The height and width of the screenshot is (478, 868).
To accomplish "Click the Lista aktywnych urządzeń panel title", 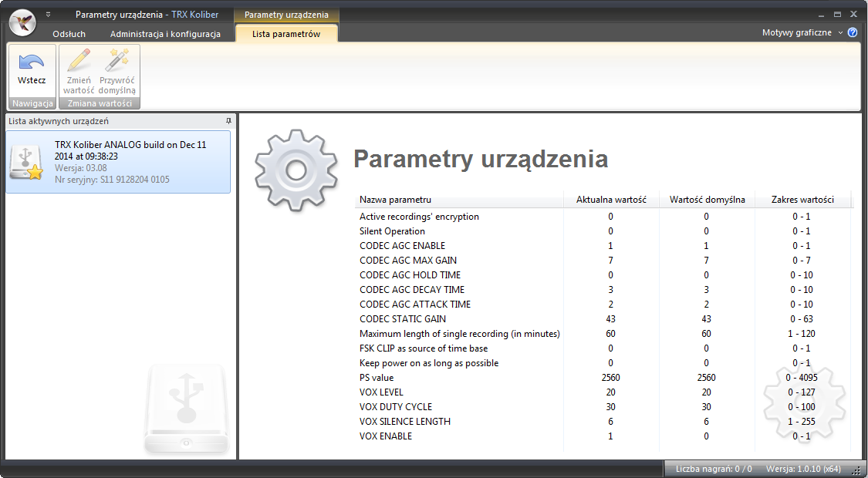I will tap(59, 120).
